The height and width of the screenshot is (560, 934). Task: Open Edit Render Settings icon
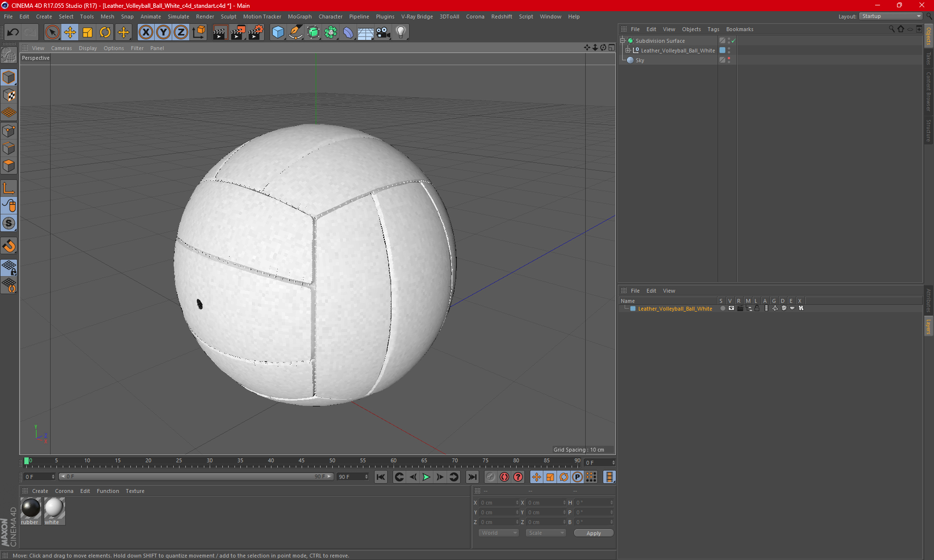coord(256,32)
